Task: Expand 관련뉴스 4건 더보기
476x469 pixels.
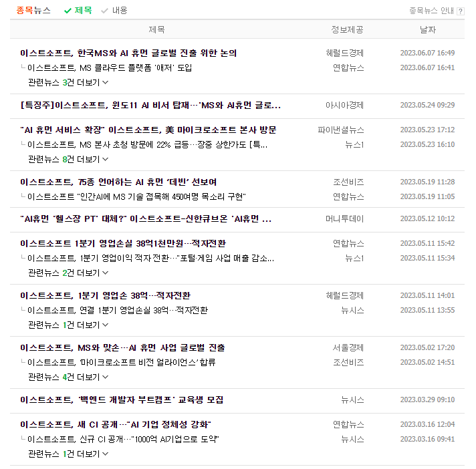Action: [68, 377]
